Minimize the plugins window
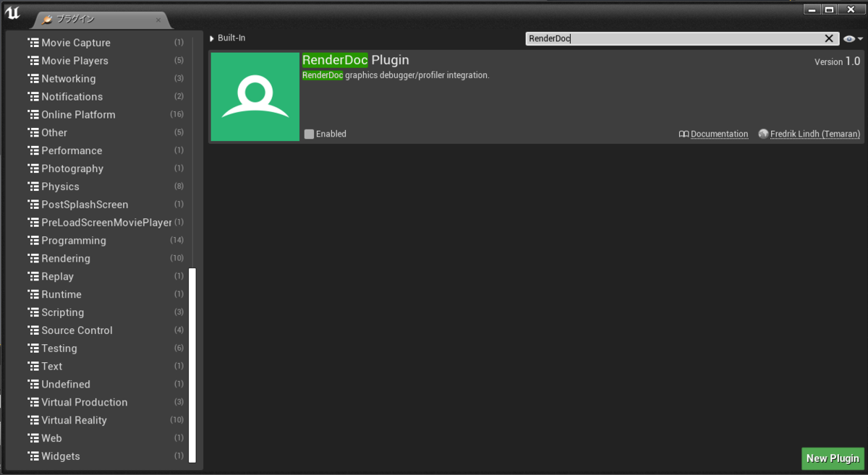 [812, 9]
